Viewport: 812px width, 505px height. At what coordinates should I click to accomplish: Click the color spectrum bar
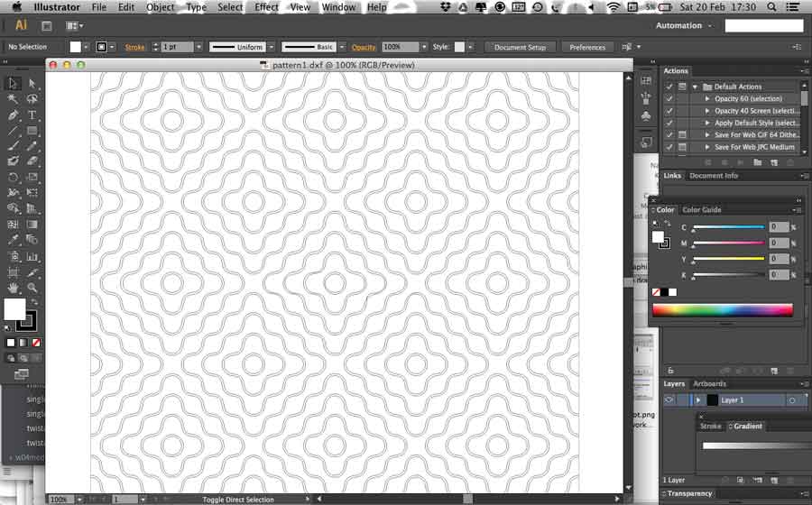[x=723, y=310]
